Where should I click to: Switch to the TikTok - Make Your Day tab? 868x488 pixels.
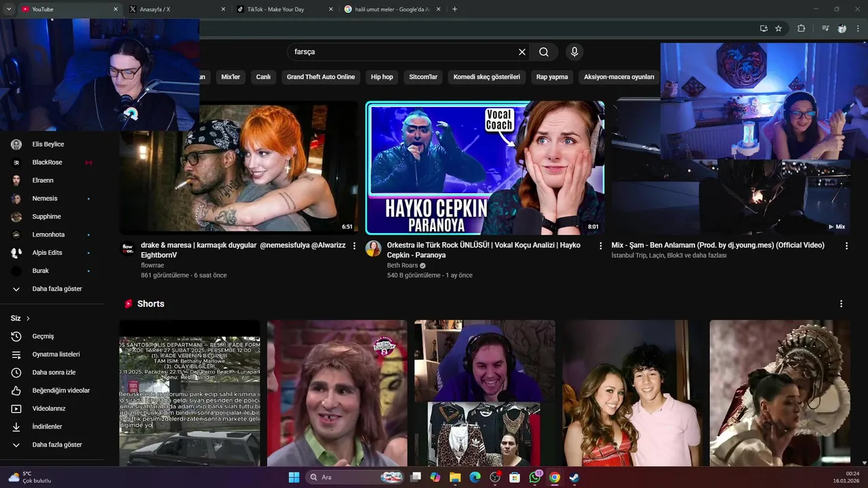(x=283, y=9)
